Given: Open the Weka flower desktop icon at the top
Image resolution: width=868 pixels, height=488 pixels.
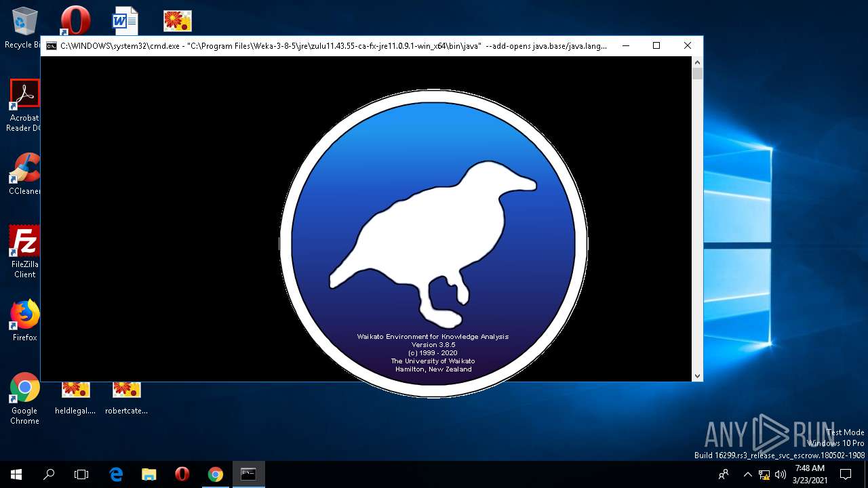Looking at the screenshot, I should (178, 20).
